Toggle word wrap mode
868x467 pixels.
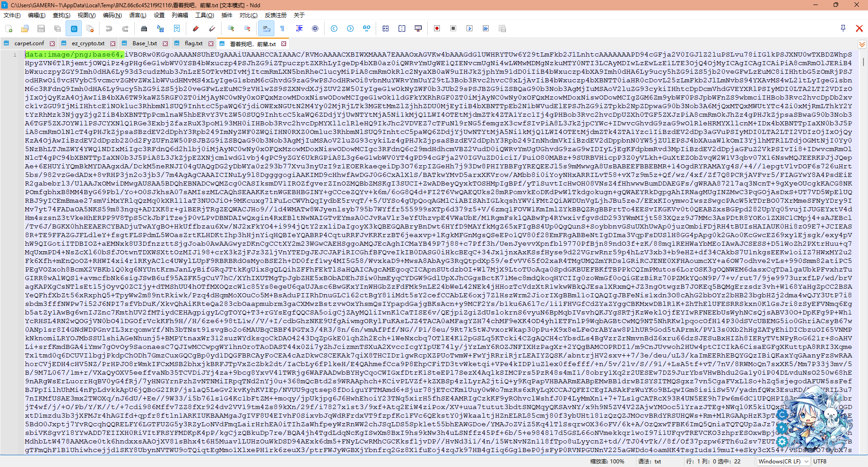point(266,28)
